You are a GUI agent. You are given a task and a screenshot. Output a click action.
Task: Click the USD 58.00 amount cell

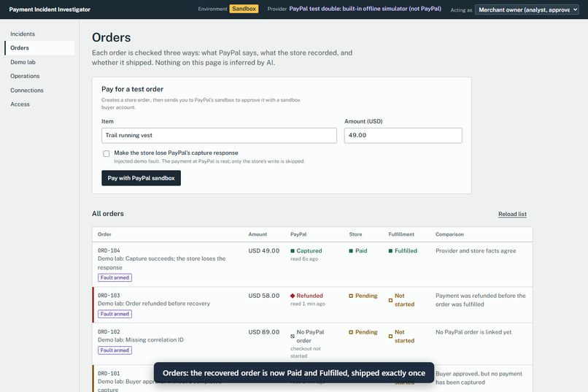tap(263, 296)
